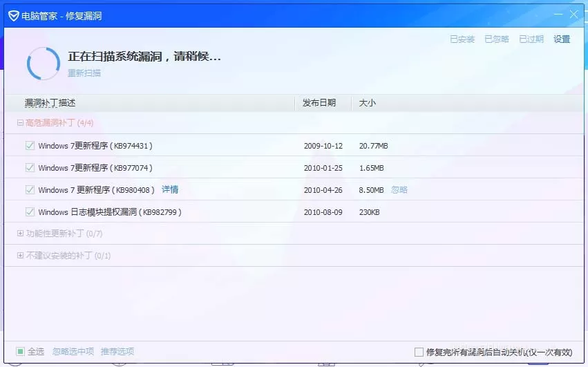This screenshot has height=367, width=588.
Task: Enable auto shutdown after repair checkbox
Action: [x=419, y=352]
